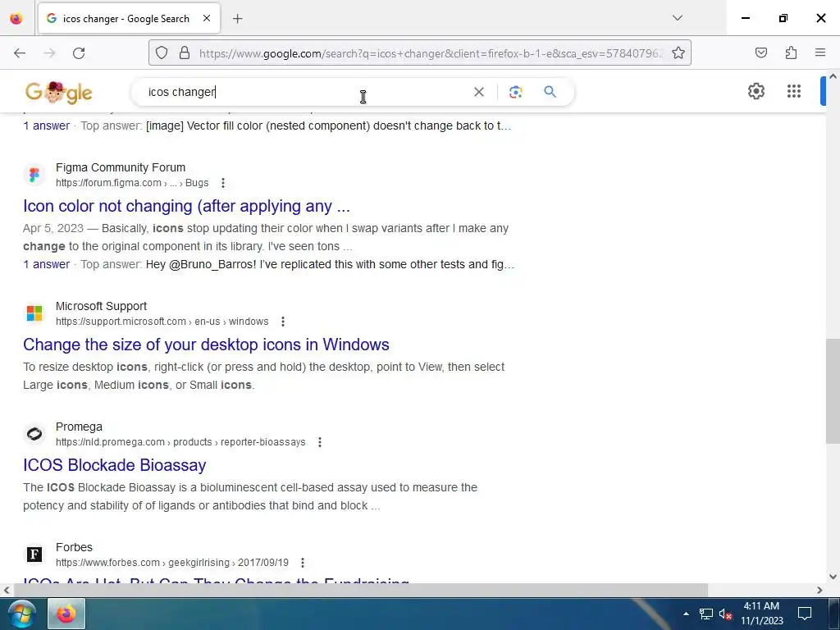Click the browser URL address bar

tap(431, 53)
